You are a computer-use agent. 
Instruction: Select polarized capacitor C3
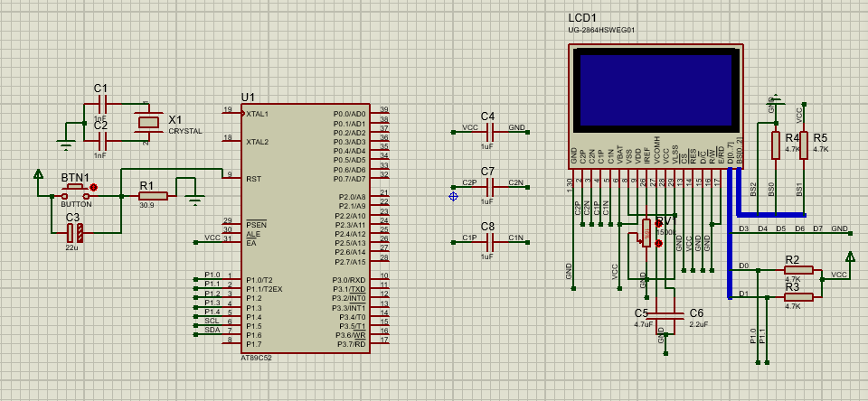pyautogui.click(x=75, y=233)
